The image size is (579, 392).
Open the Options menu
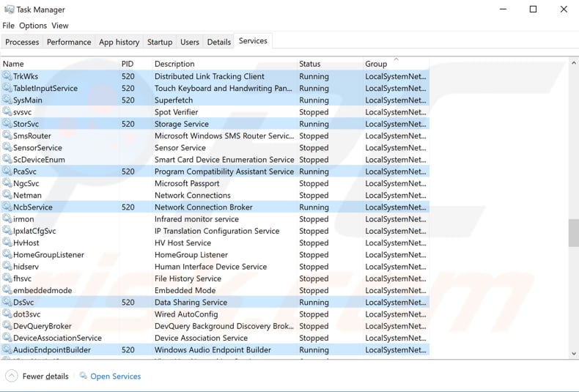(33, 26)
